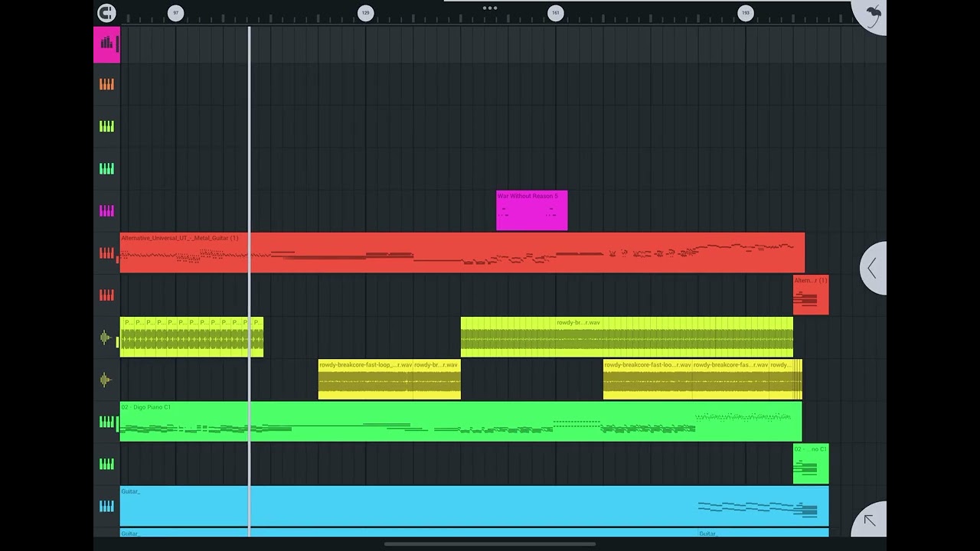The width and height of the screenshot is (980, 551).
Task: Jump to bar 193 timeline marker
Action: [745, 13]
